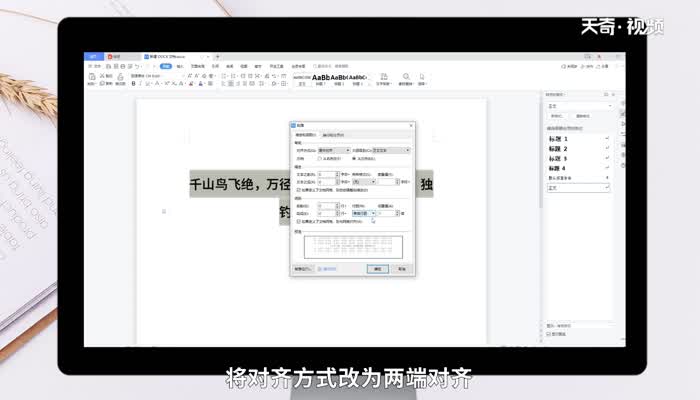The image size is (700, 400).
Task: Open the 页面布局 ribbon tab
Action: pyautogui.click(x=198, y=66)
